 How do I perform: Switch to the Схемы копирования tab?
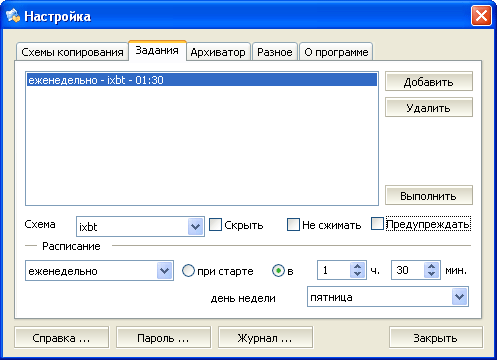72,52
